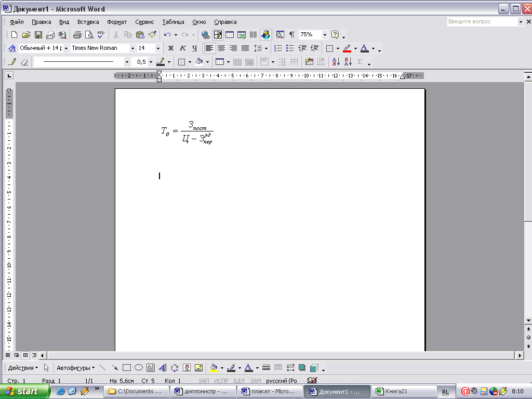
Task: Paste from clipboard icon
Action: pyautogui.click(x=140, y=35)
